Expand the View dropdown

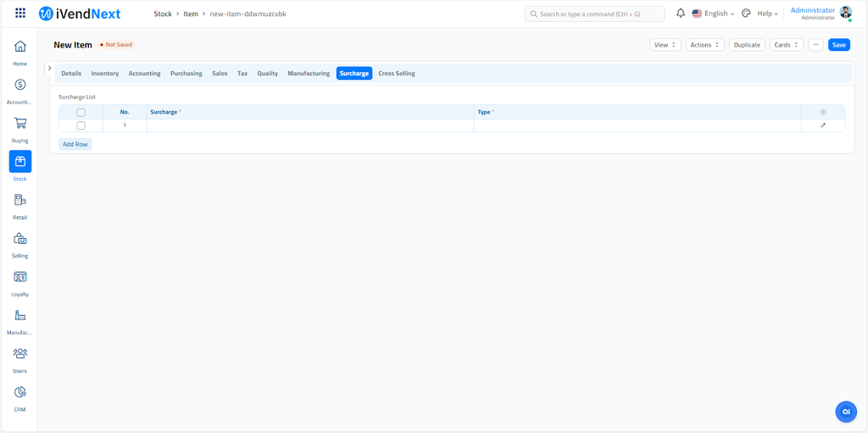(665, 45)
